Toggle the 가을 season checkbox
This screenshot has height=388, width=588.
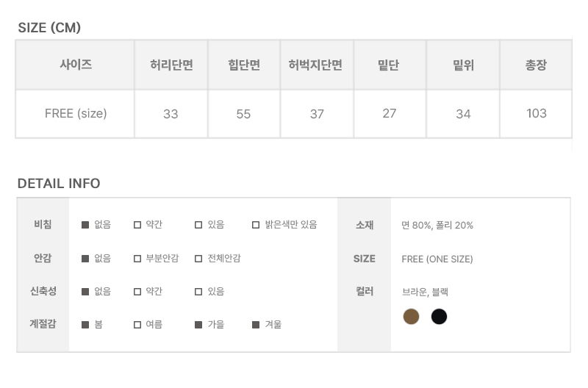[x=198, y=325]
